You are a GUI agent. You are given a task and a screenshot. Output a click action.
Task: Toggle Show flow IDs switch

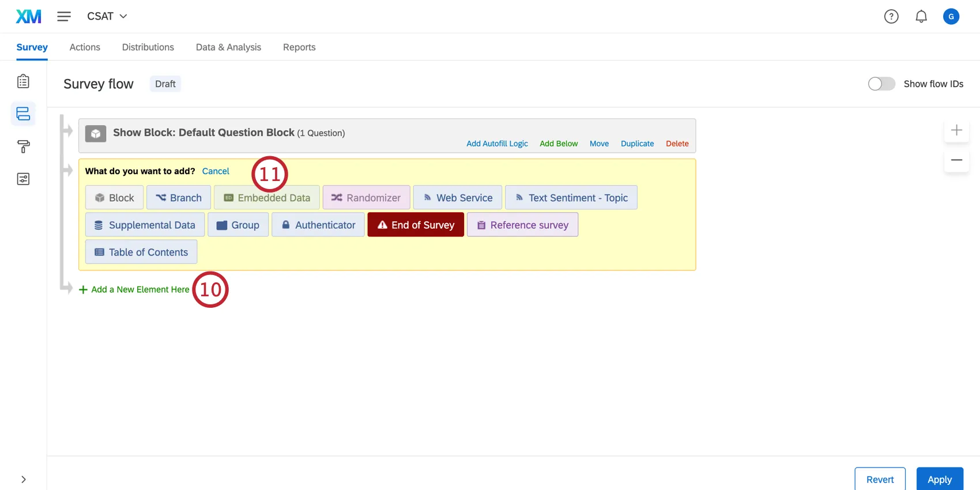click(x=881, y=84)
